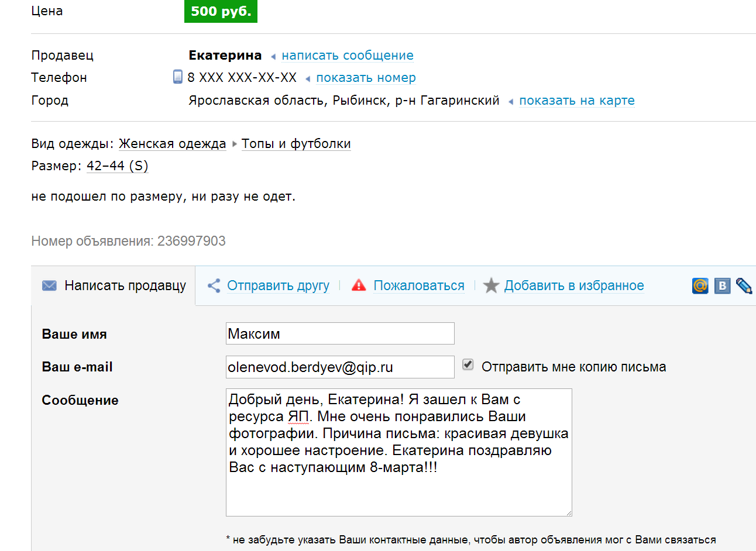Click the Ярославская область, Рыбинск address text
This screenshot has height=551, width=756.
[x=344, y=101]
